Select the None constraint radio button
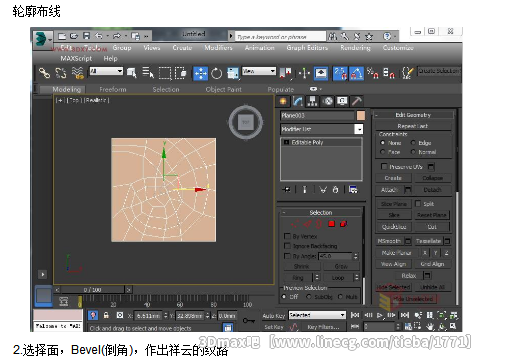The height and width of the screenshot is (361, 511). click(x=383, y=143)
